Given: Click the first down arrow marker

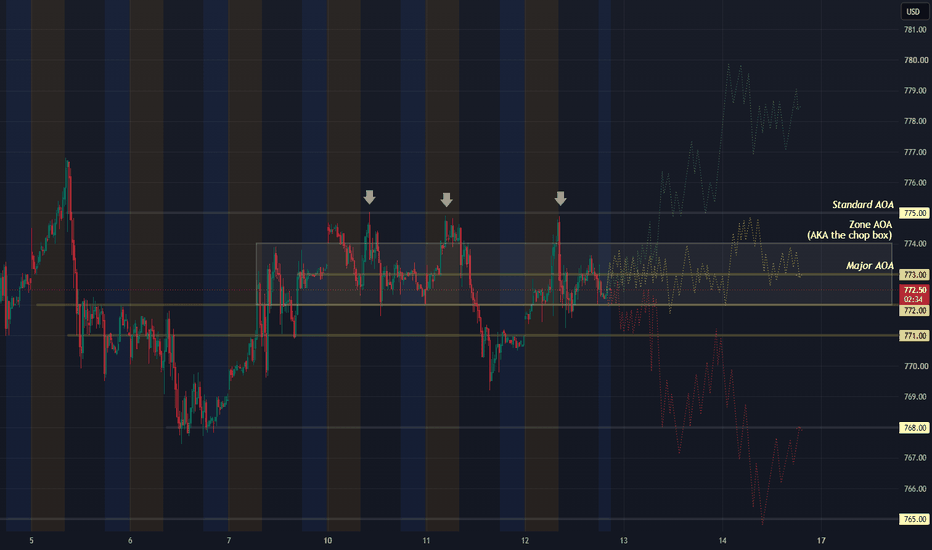Looking at the screenshot, I should 370,197.
